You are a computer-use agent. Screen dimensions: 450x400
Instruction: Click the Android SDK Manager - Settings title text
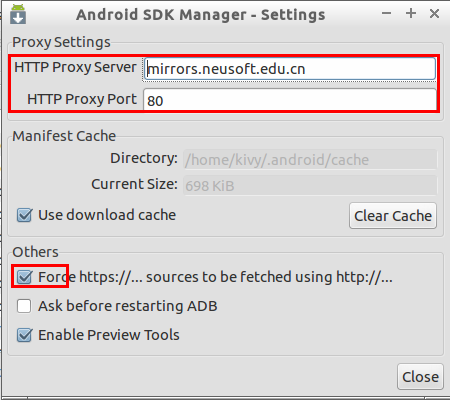click(x=201, y=15)
